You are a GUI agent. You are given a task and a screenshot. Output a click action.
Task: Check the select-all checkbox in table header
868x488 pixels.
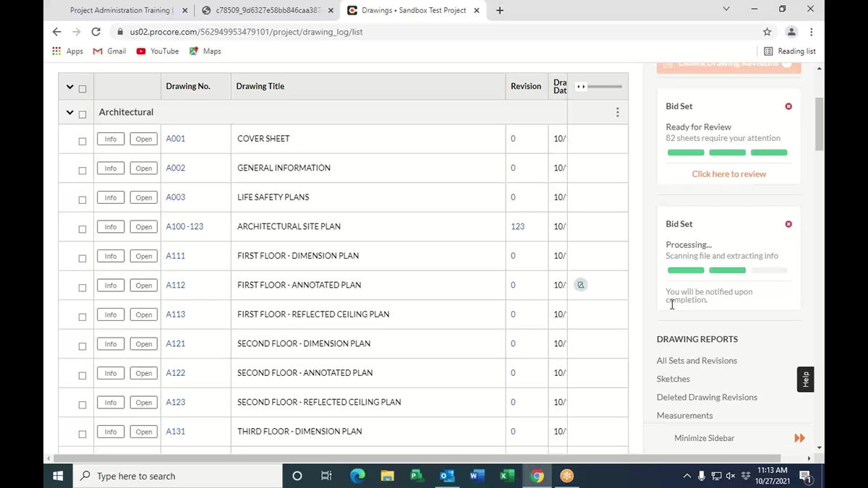click(x=82, y=89)
